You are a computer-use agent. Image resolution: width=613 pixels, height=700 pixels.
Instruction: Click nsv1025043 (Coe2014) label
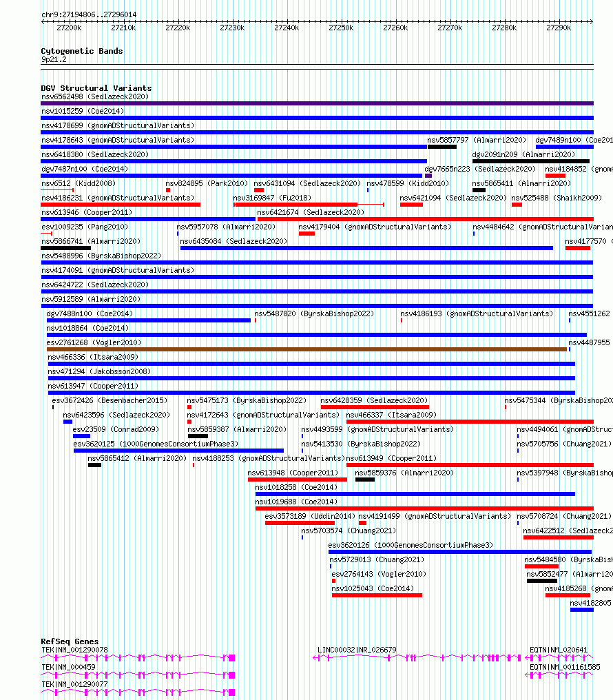tap(373, 589)
